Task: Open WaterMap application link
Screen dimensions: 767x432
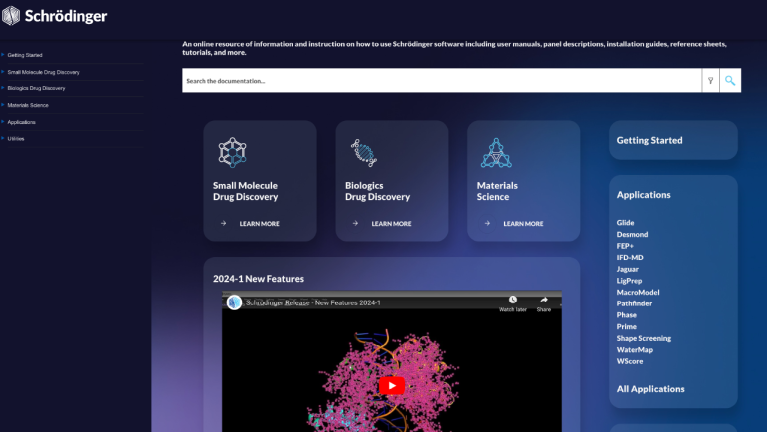Action: 634,349
